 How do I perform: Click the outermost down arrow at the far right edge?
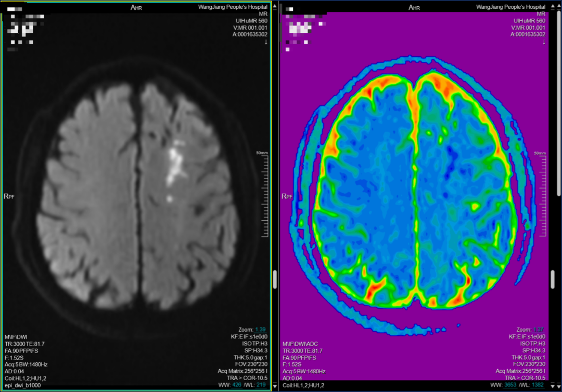[559, 386]
